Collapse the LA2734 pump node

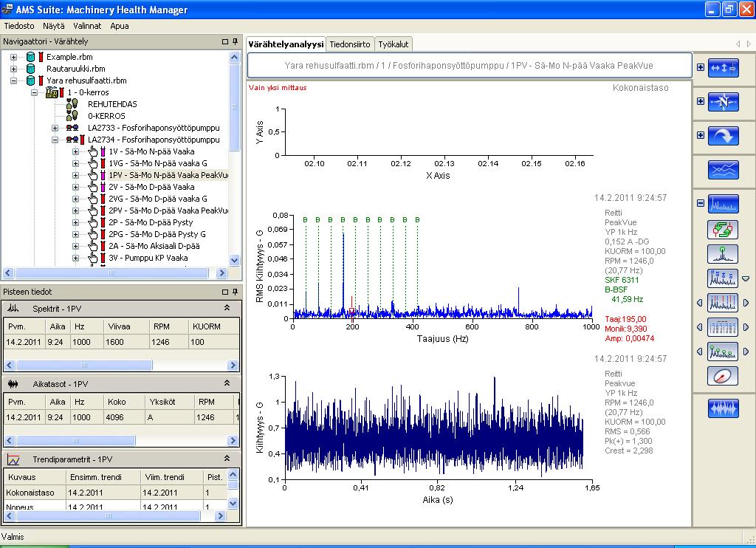click(55, 140)
